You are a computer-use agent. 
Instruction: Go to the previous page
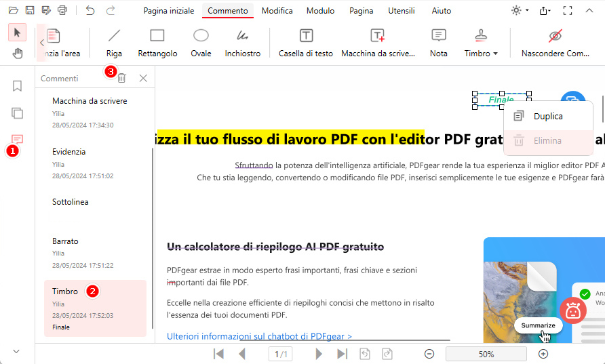pyautogui.click(x=242, y=354)
